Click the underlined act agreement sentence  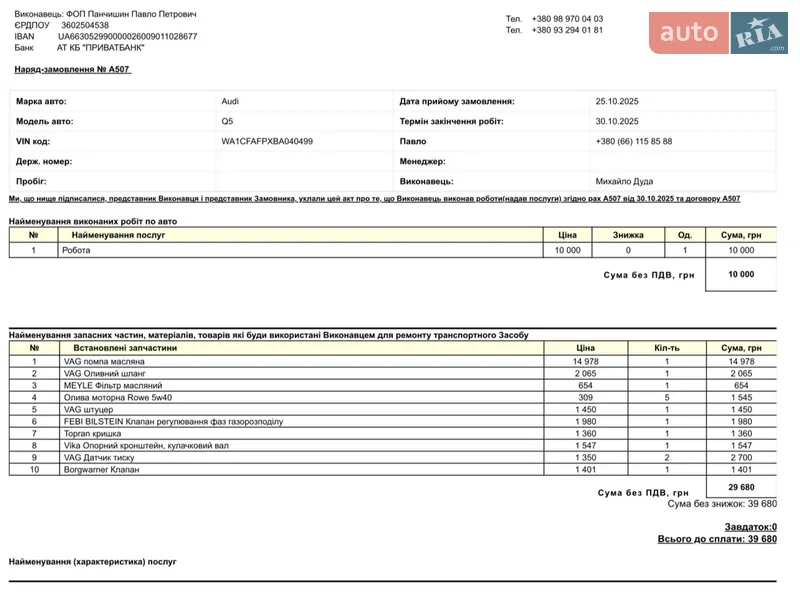click(374, 198)
